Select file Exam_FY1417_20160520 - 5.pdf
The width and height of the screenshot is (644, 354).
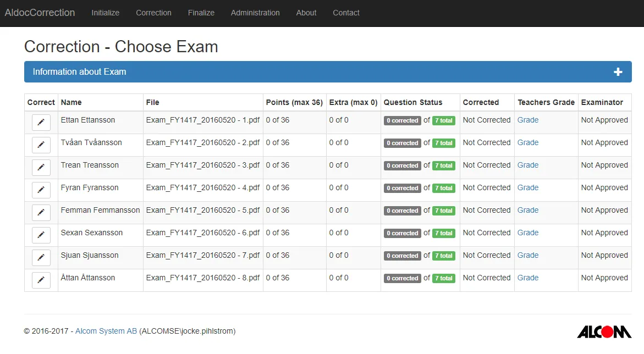click(x=203, y=211)
